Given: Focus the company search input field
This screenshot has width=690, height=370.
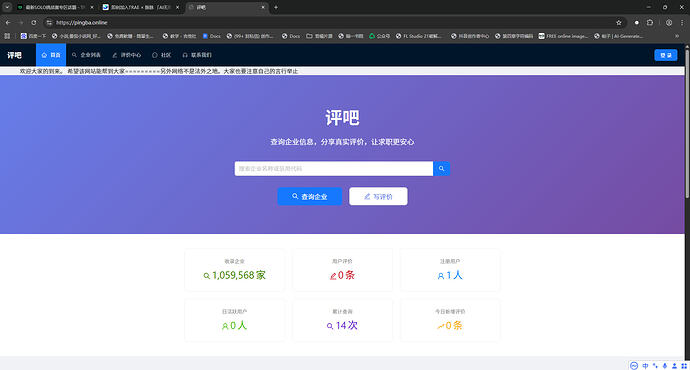Looking at the screenshot, I should [334, 169].
